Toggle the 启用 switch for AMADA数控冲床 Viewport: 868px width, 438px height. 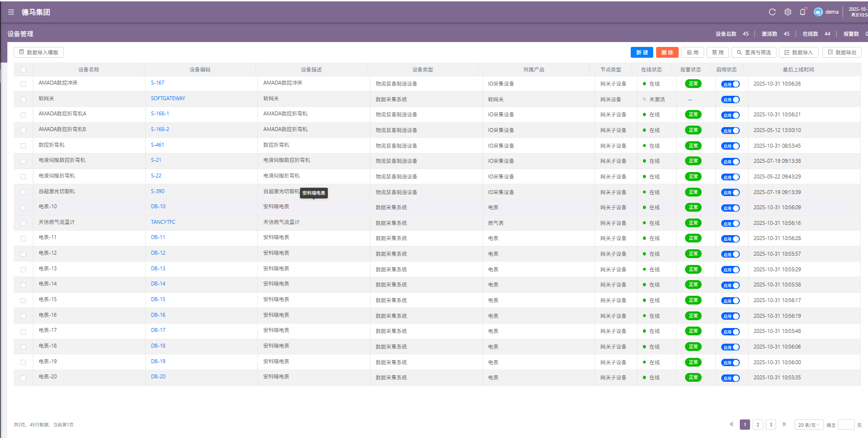[730, 84]
